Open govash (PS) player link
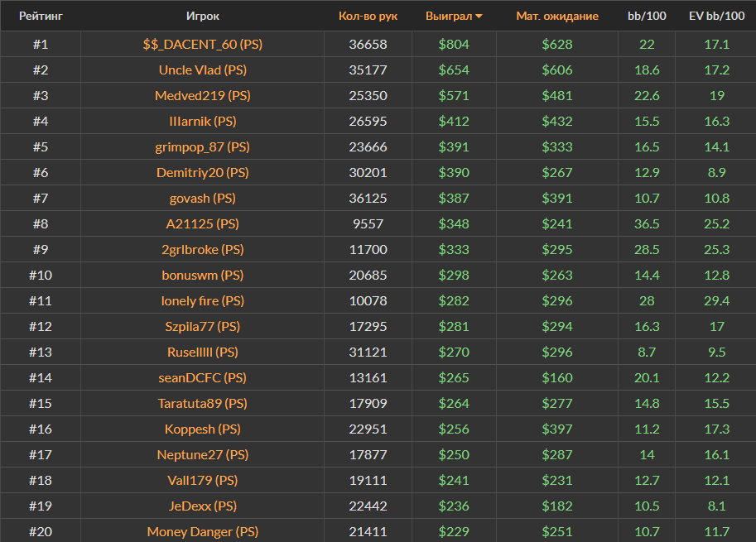The width and height of the screenshot is (756, 542). [x=203, y=199]
